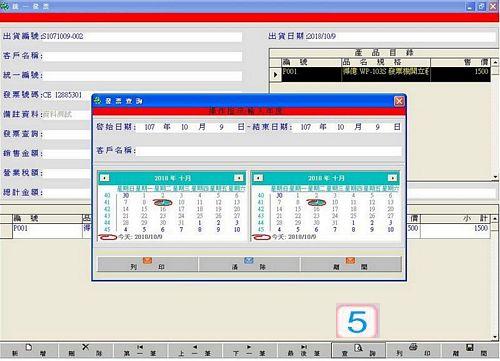Select day 22 in the left calendar
The width and height of the screenshot is (500, 361).
(144, 216)
